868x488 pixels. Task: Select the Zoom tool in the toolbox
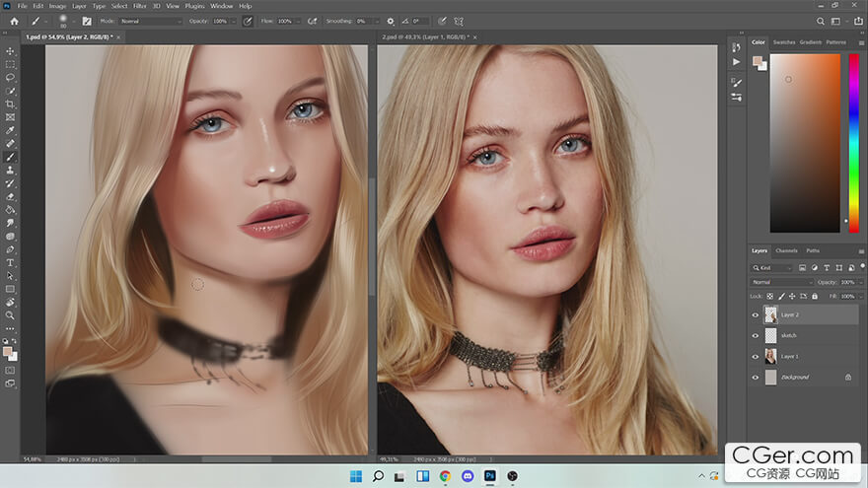10,315
